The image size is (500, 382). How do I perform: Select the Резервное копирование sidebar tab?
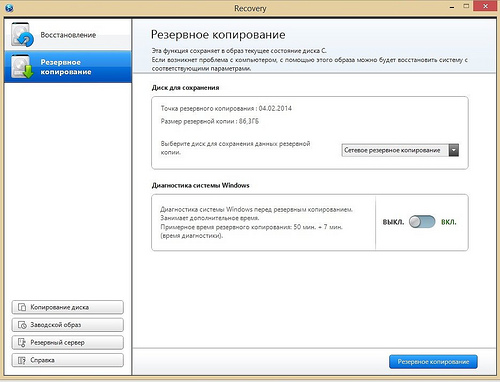point(68,67)
